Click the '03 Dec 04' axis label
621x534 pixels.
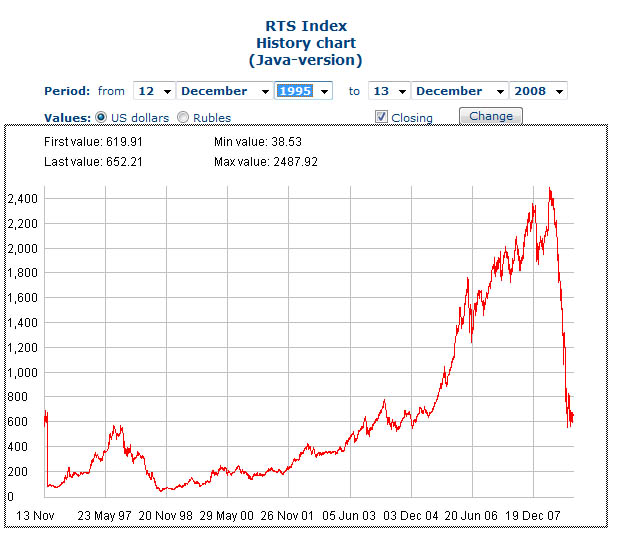(411, 516)
